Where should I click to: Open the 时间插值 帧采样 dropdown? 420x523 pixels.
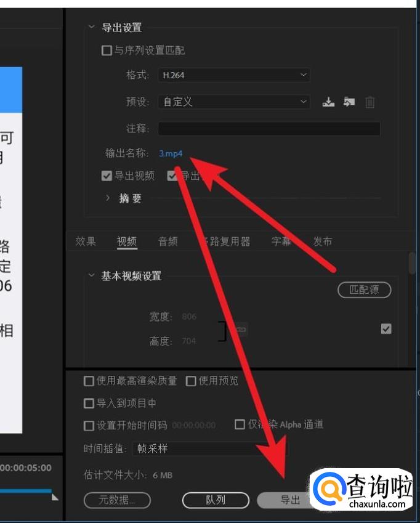(209, 449)
